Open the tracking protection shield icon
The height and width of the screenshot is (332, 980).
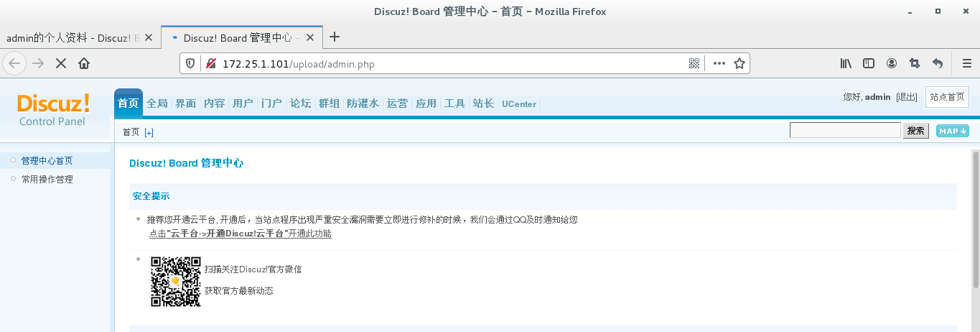pyautogui.click(x=191, y=63)
